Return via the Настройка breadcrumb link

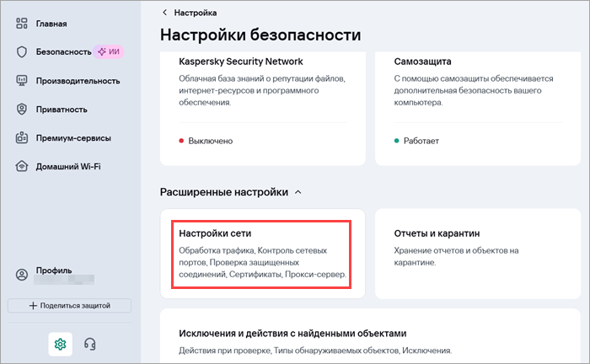coord(196,13)
